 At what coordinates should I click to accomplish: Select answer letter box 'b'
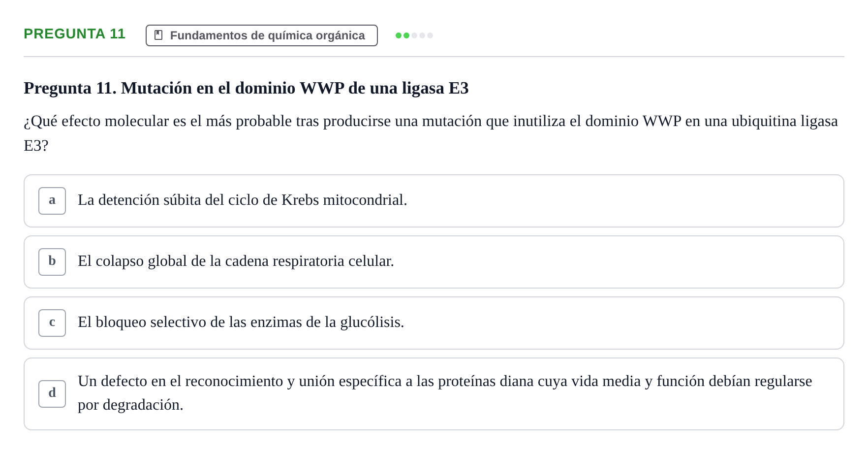tap(52, 262)
